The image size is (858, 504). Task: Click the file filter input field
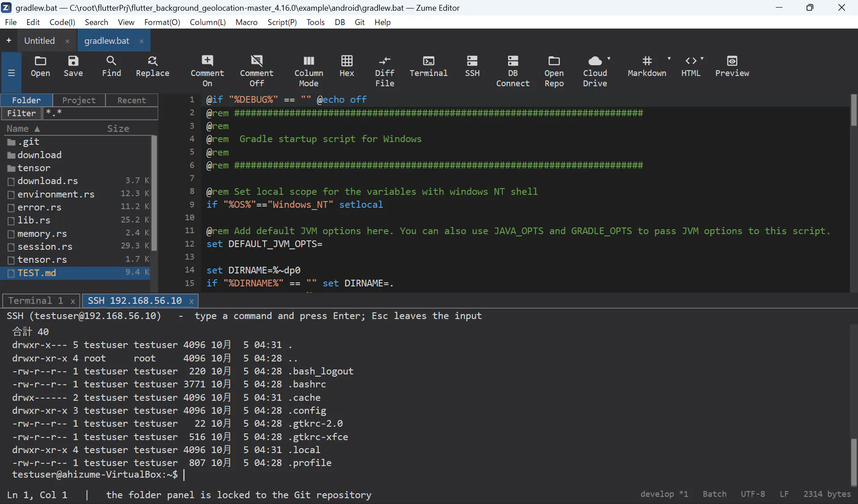pos(100,113)
